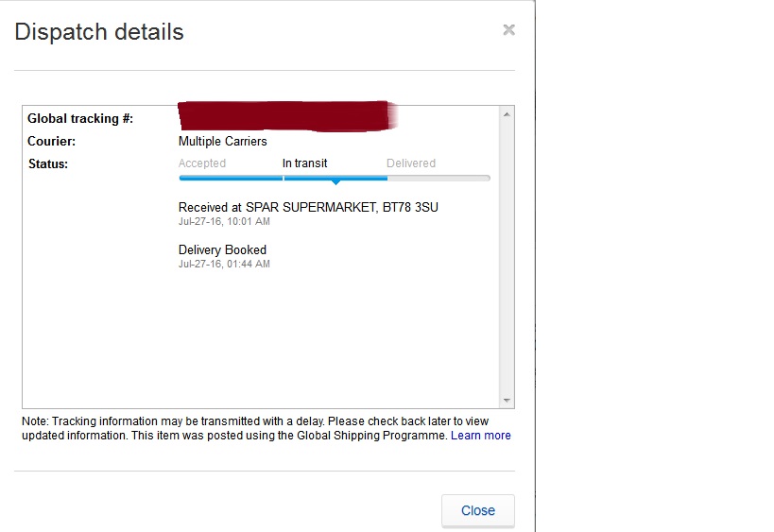Click the Multiple Carriers courier value
The width and height of the screenshot is (774, 532).
click(222, 141)
